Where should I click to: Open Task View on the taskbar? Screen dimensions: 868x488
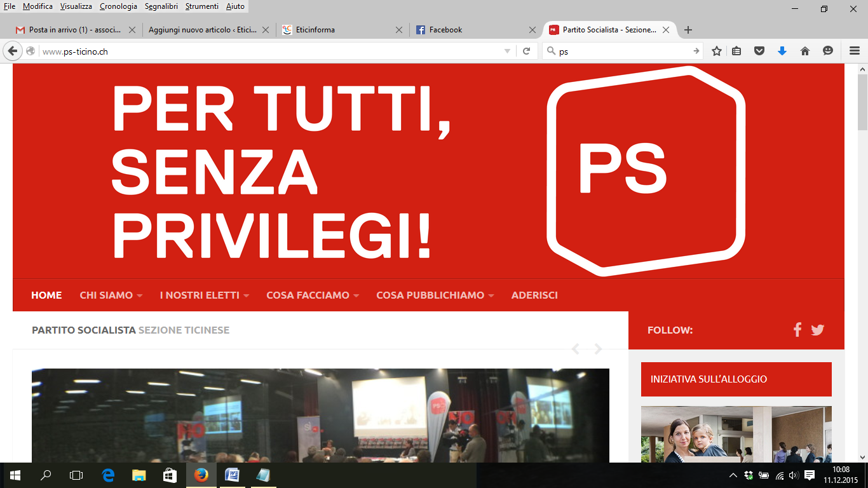pos(76,475)
